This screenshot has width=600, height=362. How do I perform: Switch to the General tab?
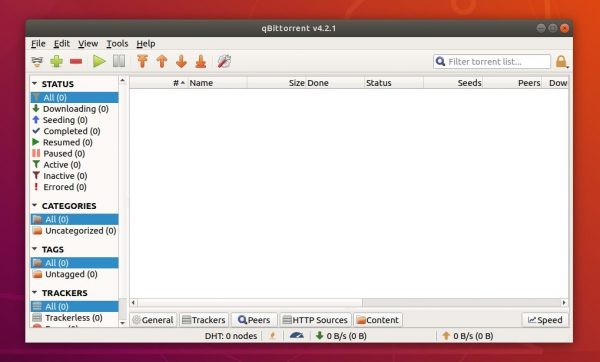click(153, 320)
